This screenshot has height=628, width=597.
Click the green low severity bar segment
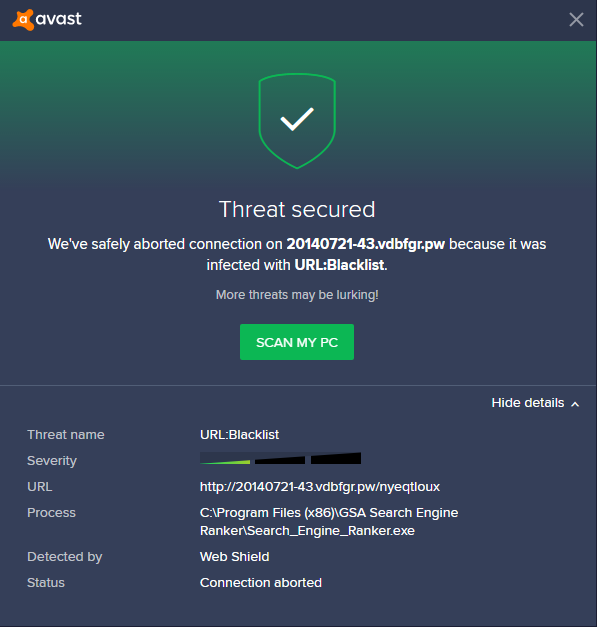click(x=225, y=458)
